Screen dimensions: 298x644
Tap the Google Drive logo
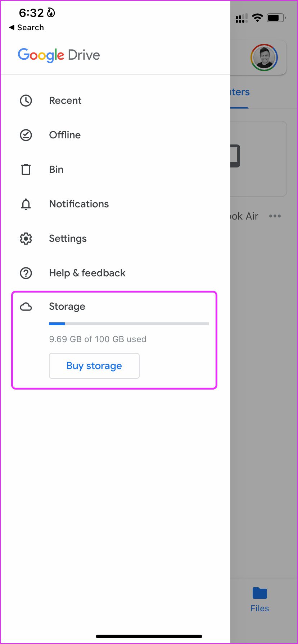tap(59, 55)
